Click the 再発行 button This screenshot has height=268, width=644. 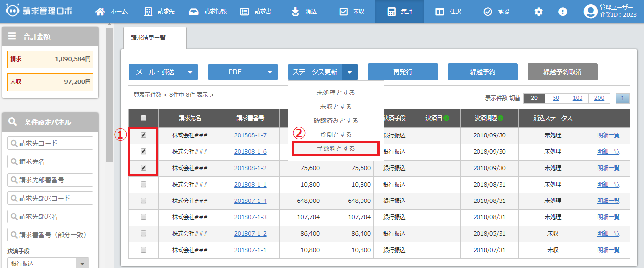coord(403,72)
